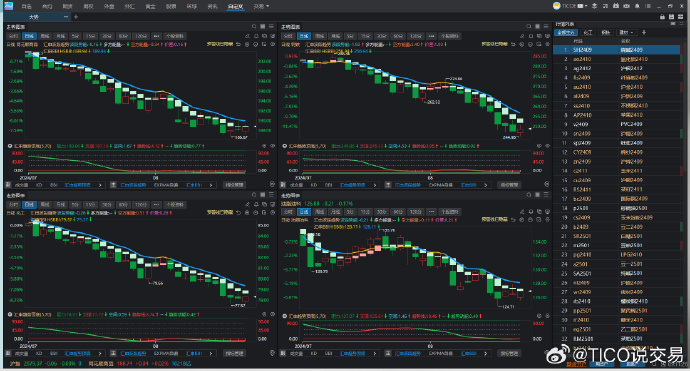Search in the bottom-right chart panel header
690x371 pixels.
coord(529,195)
